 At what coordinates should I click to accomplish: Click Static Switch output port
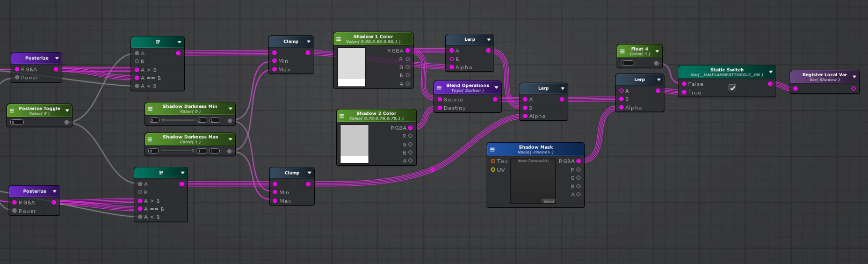(770, 84)
